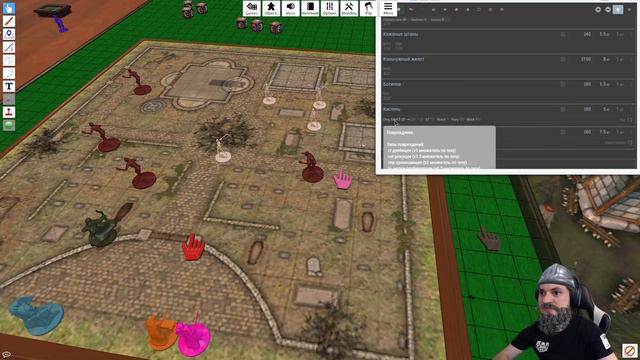Open the Options menu in top toolbar
This screenshot has height=360, width=640.
coord(330,8)
